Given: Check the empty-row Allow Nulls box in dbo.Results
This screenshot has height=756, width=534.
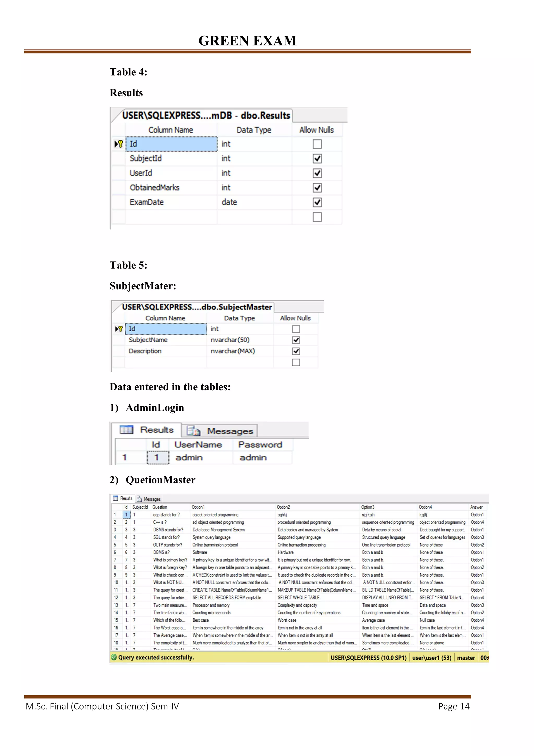Looking at the screenshot, I should (x=317, y=217).
